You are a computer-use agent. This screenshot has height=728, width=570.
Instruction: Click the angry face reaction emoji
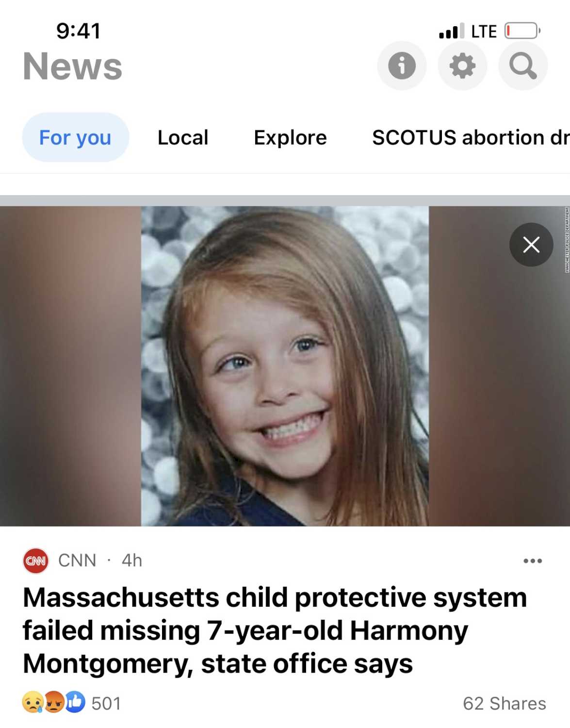point(54,703)
